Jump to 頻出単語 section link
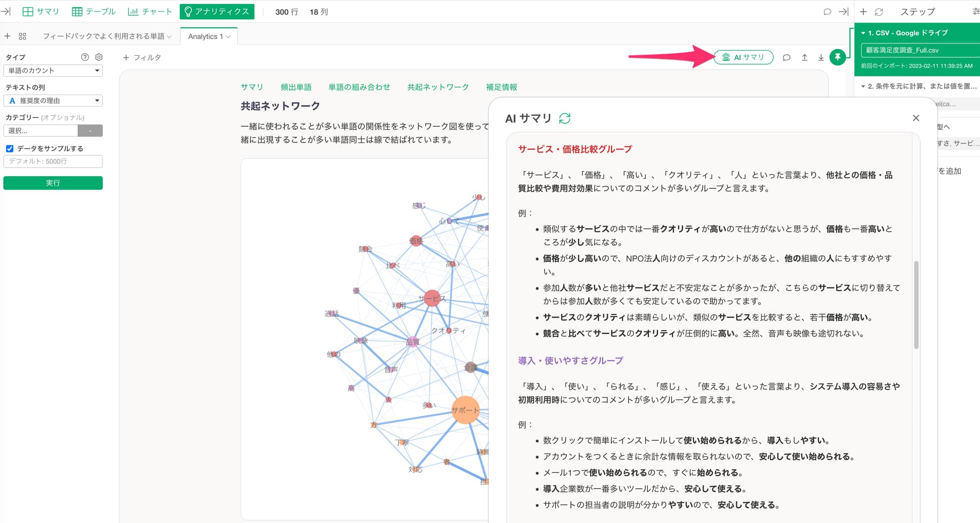Screen dimensions: 980x523 (296, 87)
